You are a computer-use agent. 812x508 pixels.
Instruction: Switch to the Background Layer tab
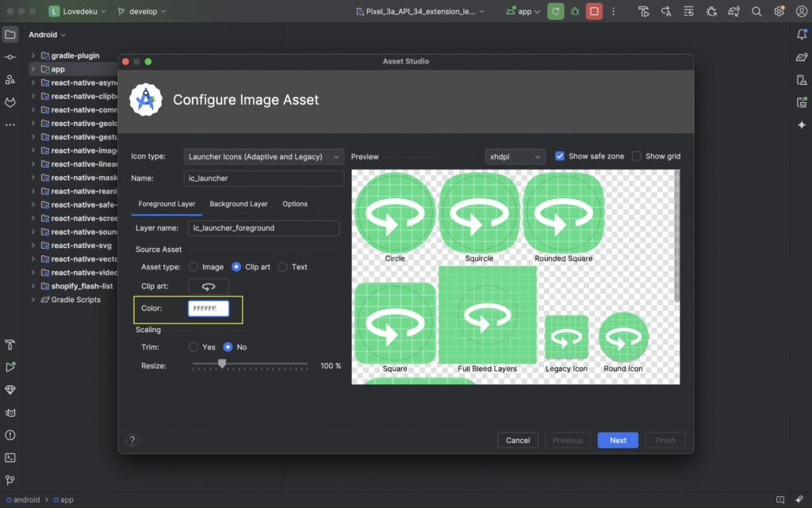[239, 204]
